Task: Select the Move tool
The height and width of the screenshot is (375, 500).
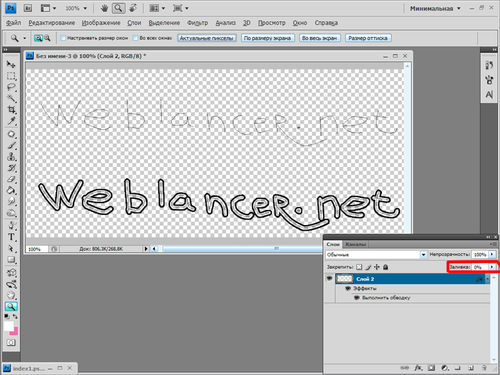Action: click(x=11, y=64)
